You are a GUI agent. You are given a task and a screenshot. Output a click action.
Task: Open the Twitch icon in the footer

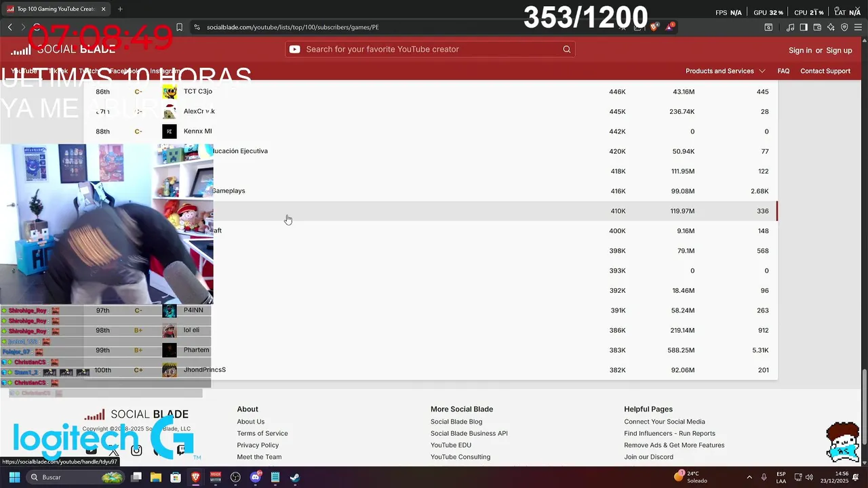click(182, 450)
